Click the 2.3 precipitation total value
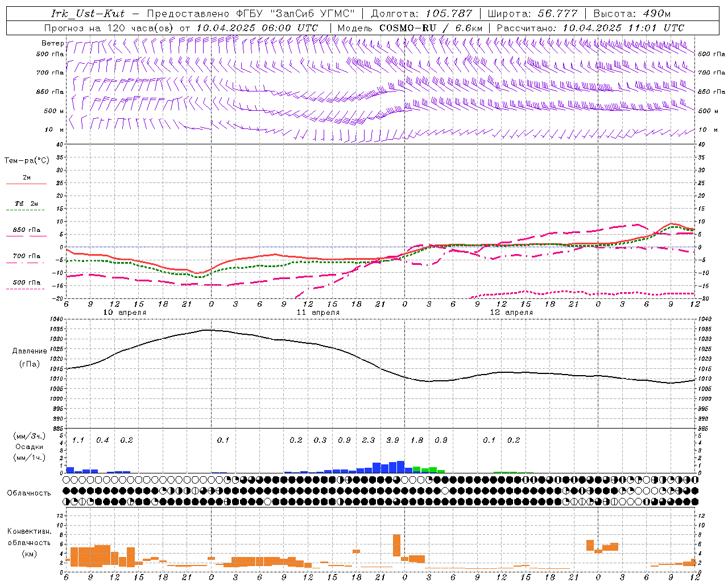728x582 pixels. pyautogui.click(x=369, y=440)
